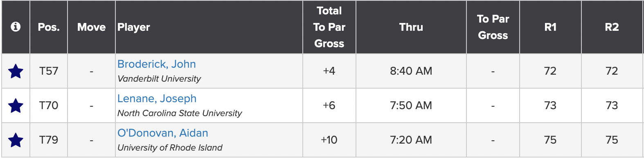Image resolution: width=644 pixels, height=160 pixels.
Task: Toggle favorite star for Aidan O'Donovan
Action: tap(16, 140)
